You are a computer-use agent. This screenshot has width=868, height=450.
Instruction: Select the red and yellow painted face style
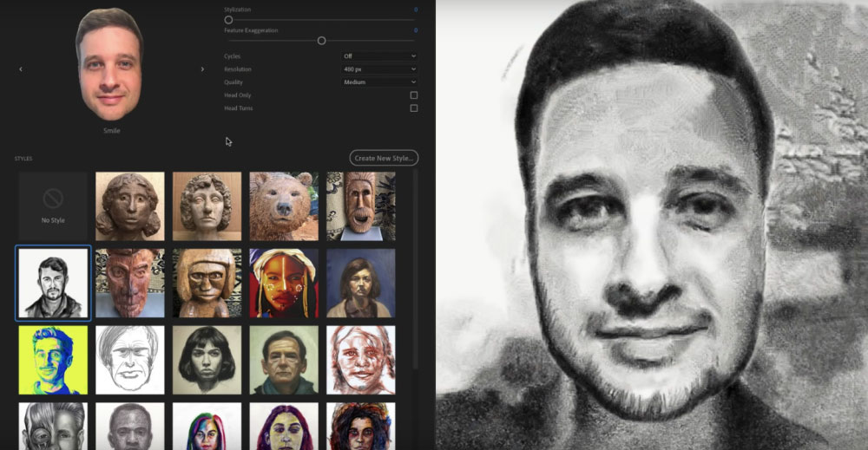point(284,283)
